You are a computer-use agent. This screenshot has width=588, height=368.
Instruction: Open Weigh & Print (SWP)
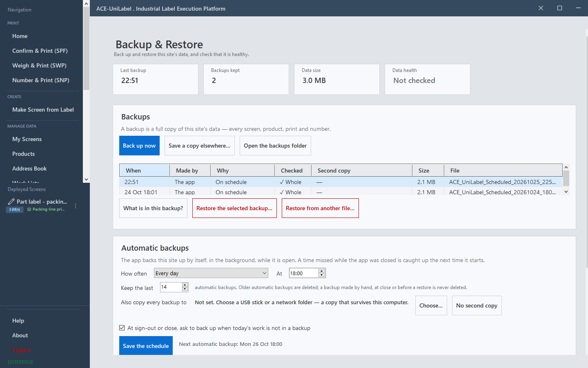pos(39,65)
